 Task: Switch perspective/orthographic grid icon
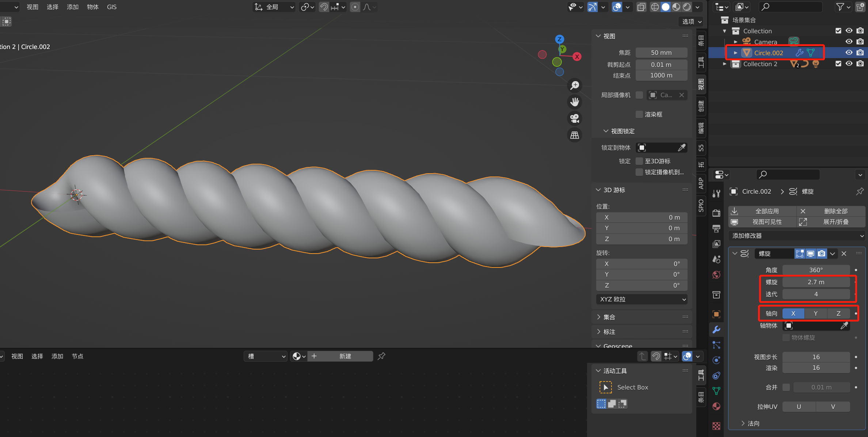tap(575, 135)
